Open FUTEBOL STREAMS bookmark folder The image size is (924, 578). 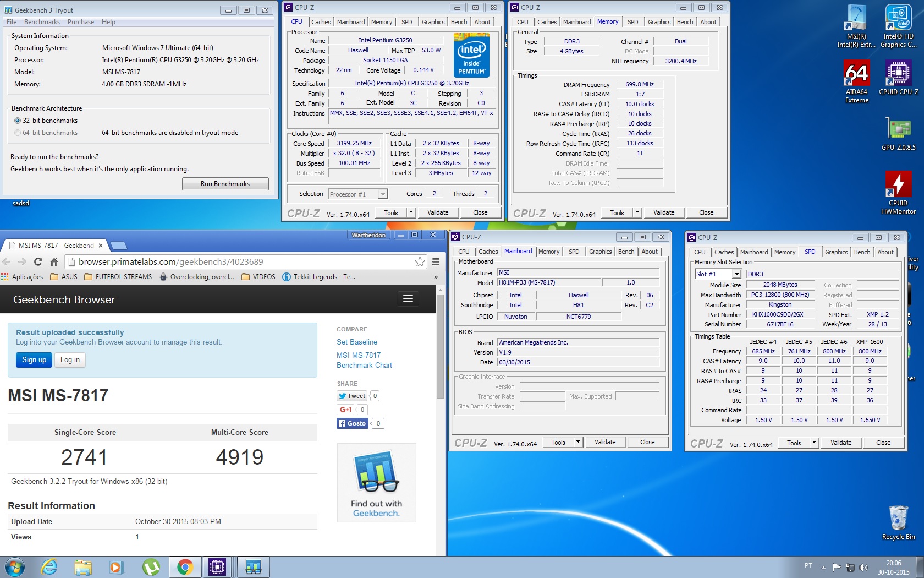(118, 277)
